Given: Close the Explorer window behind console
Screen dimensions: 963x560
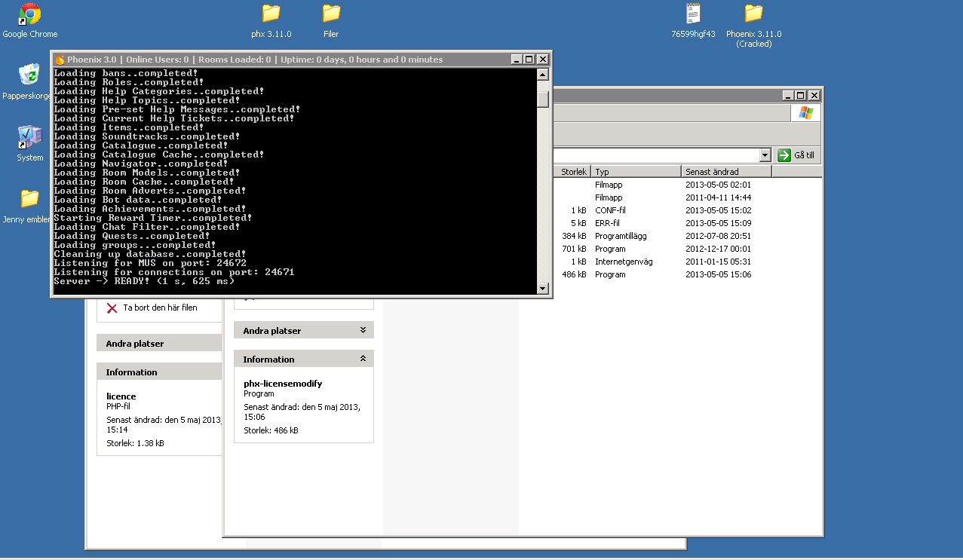Looking at the screenshot, I should [x=813, y=96].
